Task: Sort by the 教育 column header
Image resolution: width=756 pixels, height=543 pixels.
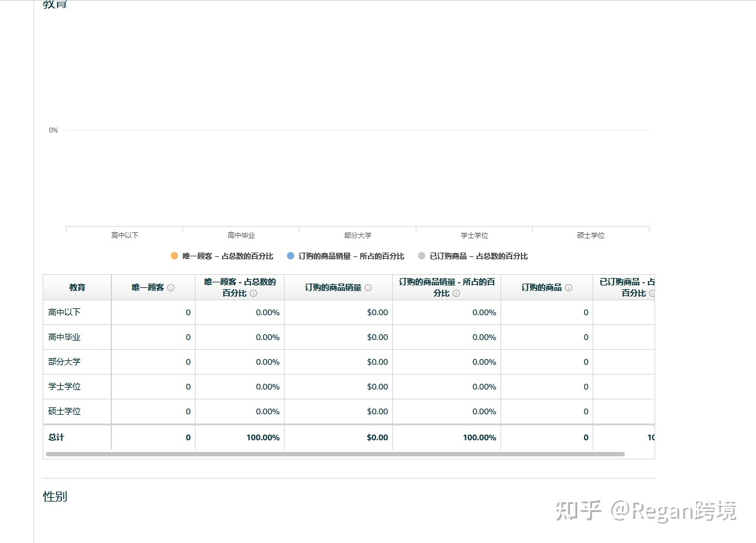Action: 77,288
